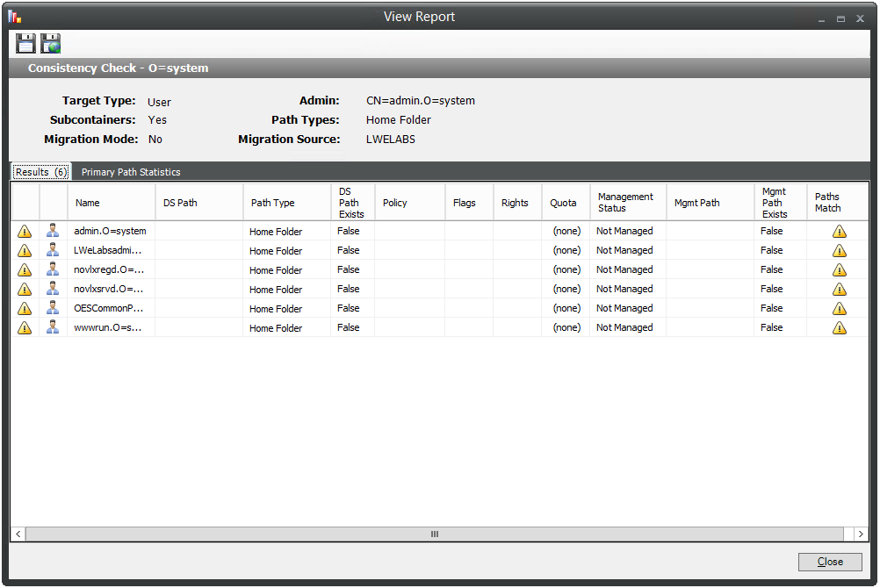Sort by the Name column header
880x588 pixels.
(112, 203)
